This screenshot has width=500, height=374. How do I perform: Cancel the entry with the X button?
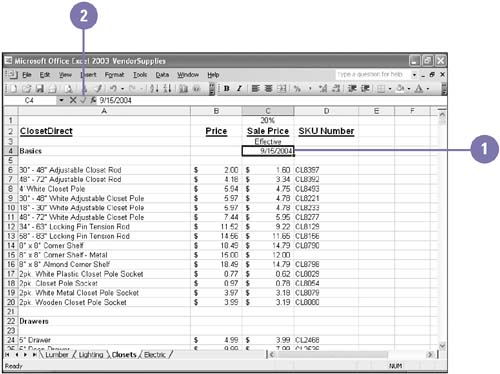(x=73, y=100)
